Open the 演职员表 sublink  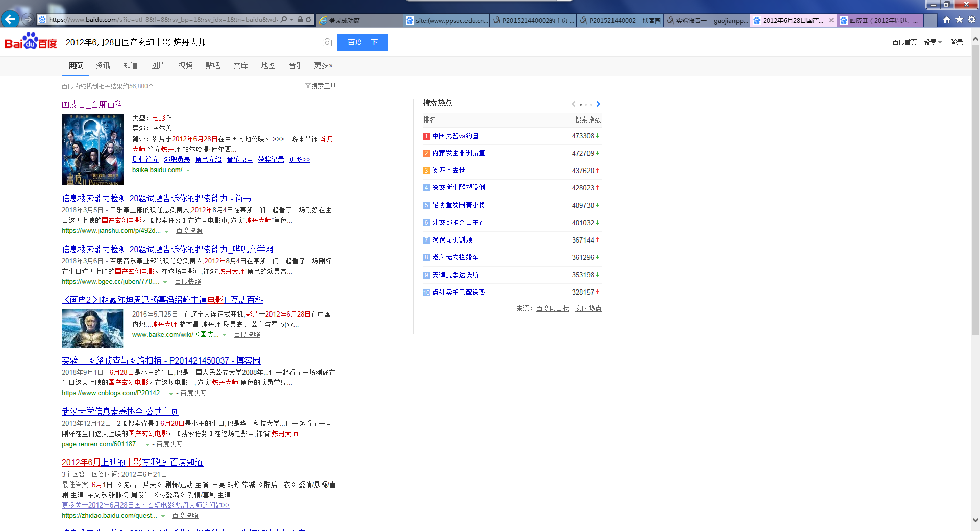177,159
